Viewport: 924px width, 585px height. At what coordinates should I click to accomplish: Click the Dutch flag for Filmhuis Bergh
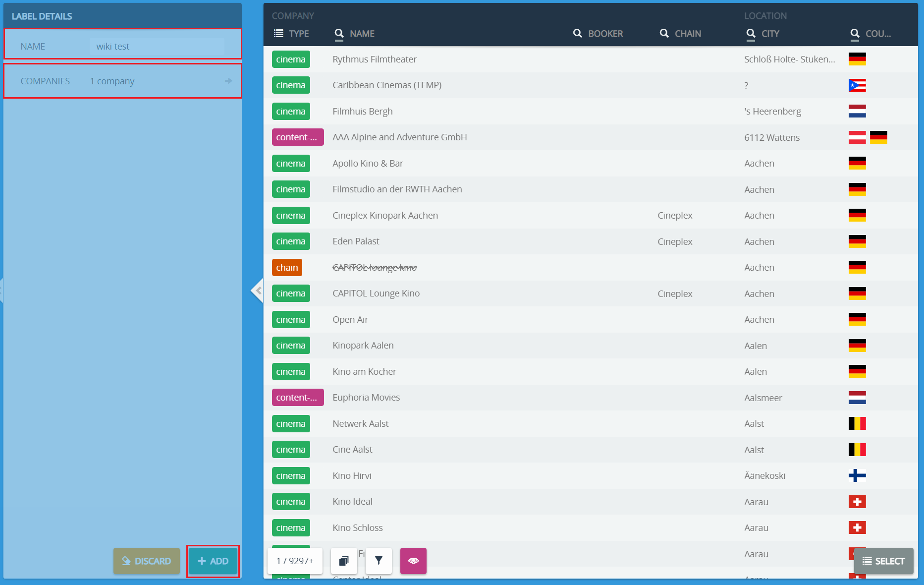[857, 112]
